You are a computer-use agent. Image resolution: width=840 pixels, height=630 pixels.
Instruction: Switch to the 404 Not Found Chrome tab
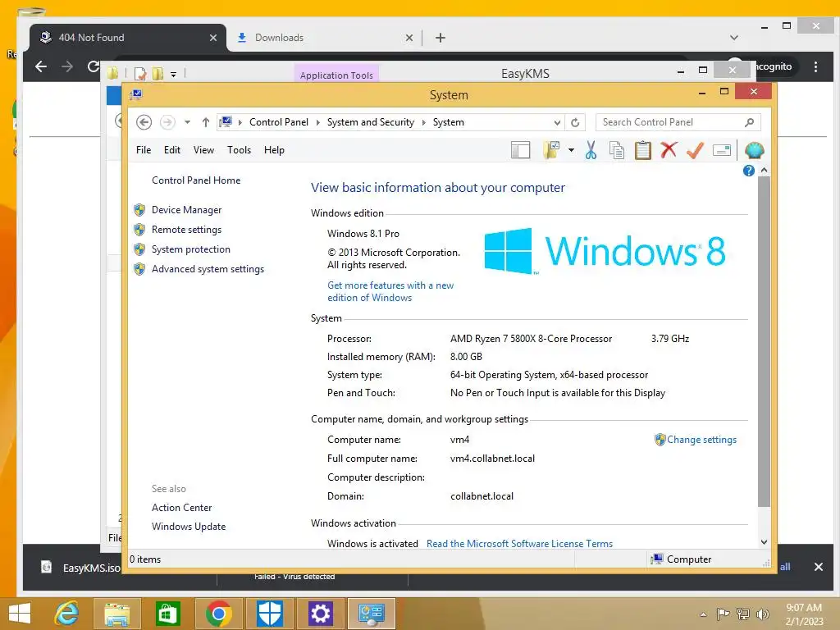pos(127,38)
